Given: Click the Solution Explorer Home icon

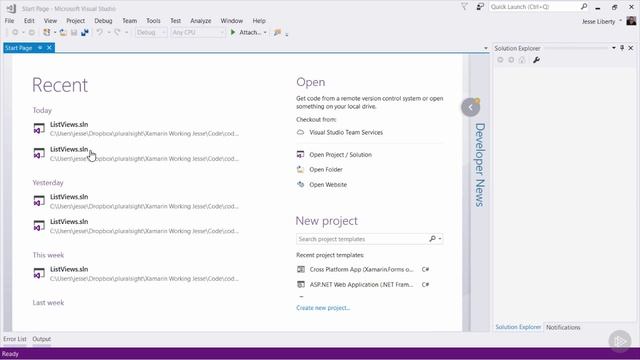Looking at the screenshot, I should [x=522, y=60].
